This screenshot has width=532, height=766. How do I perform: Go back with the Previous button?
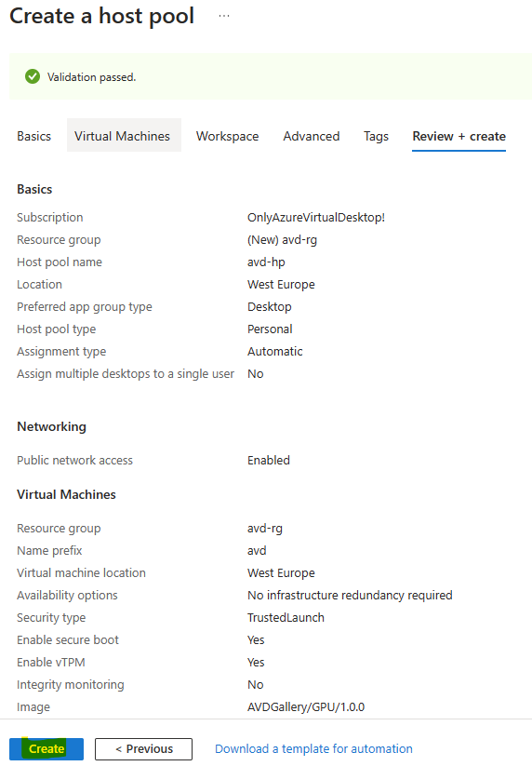(x=143, y=748)
